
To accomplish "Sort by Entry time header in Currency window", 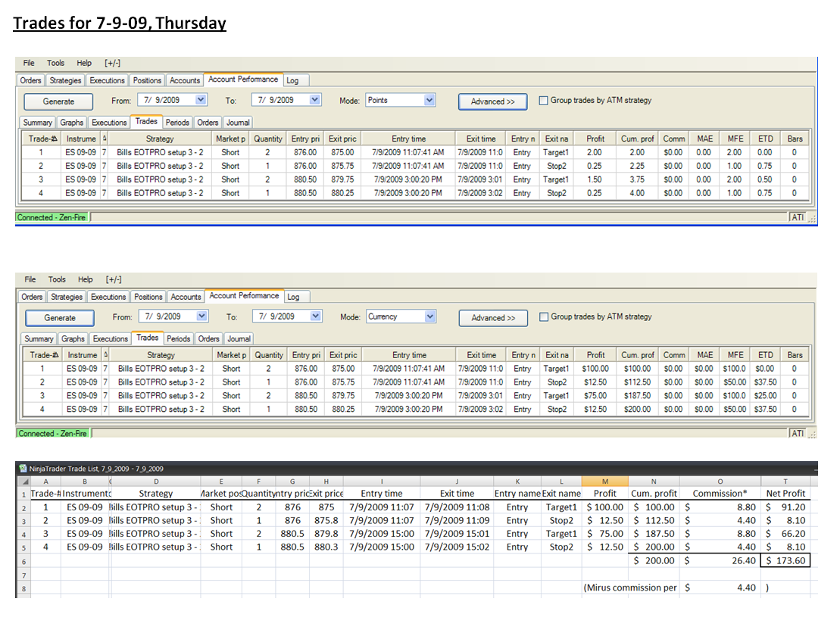I will 409,355.
